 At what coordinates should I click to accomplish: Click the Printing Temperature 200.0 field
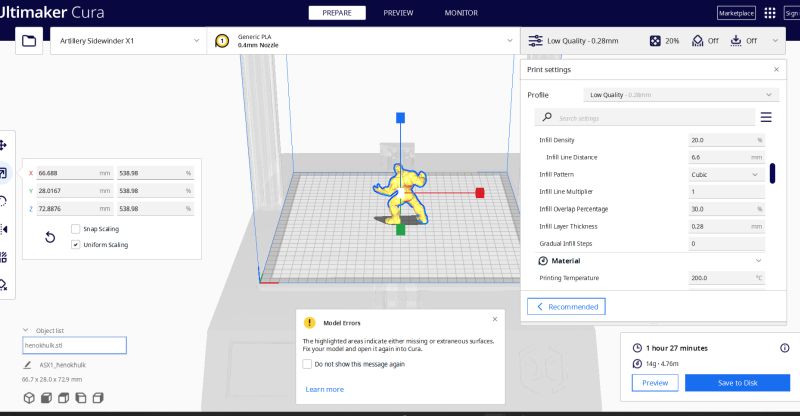click(727, 278)
